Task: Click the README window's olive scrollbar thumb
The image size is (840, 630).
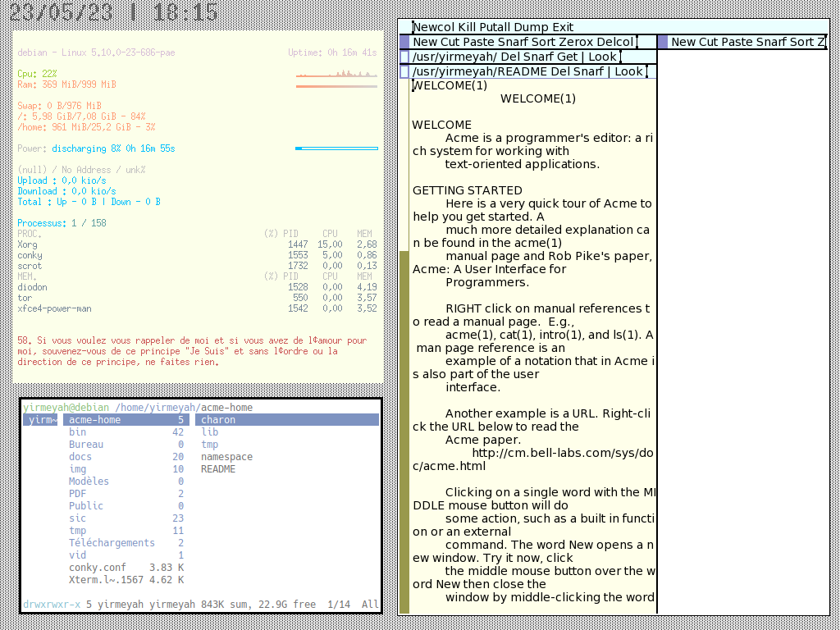Action: coord(404,431)
